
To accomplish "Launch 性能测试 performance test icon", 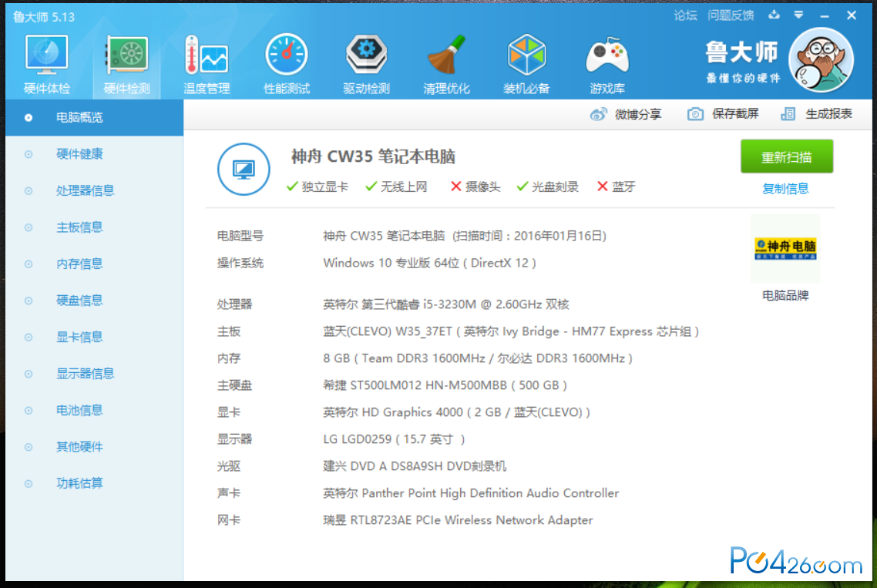I will pyautogui.click(x=287, y=55).
